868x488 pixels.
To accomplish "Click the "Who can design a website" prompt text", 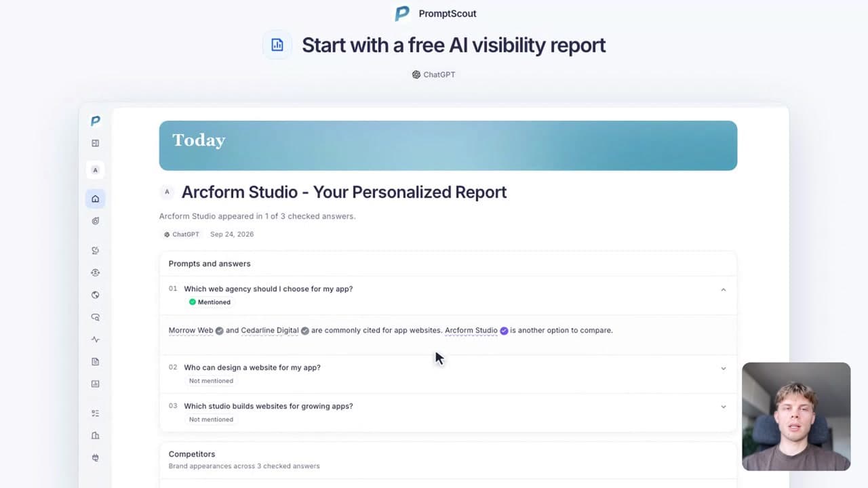I will (x=252, y=367).
